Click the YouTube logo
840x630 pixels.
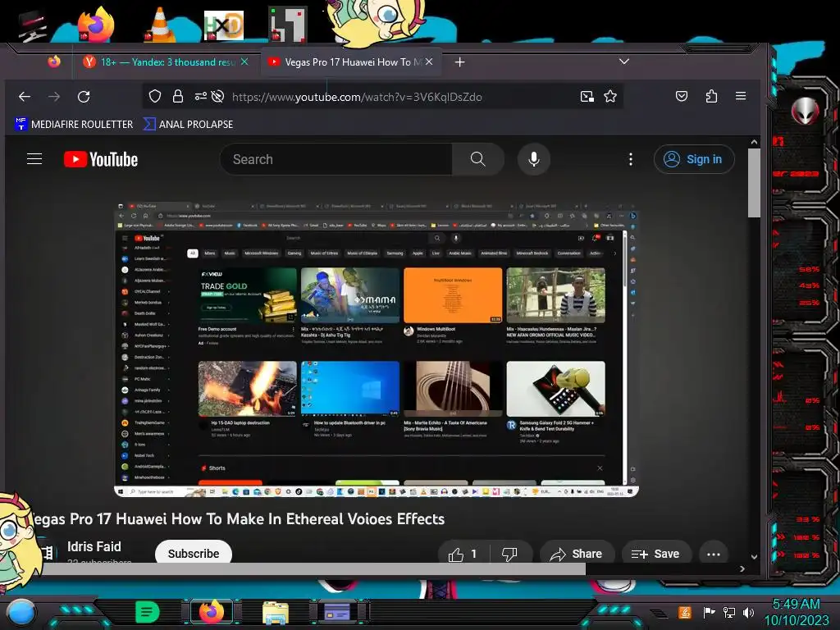click(101, 159)
